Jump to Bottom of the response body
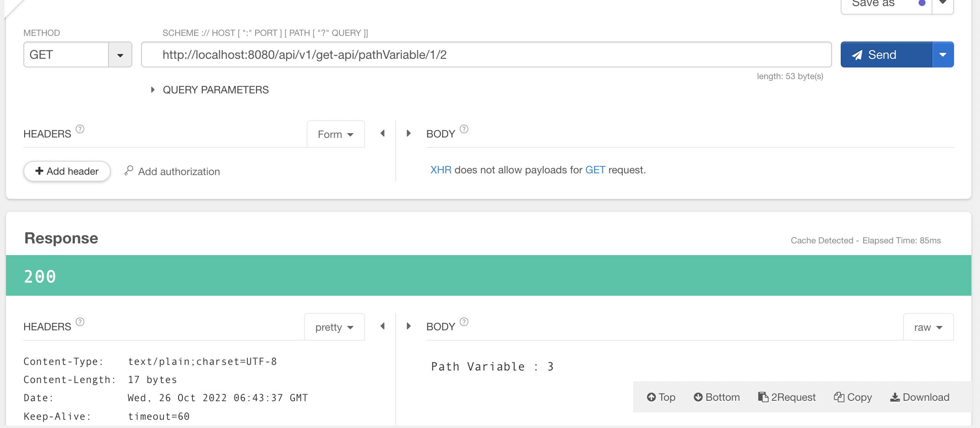 click(x=717, y=397)
